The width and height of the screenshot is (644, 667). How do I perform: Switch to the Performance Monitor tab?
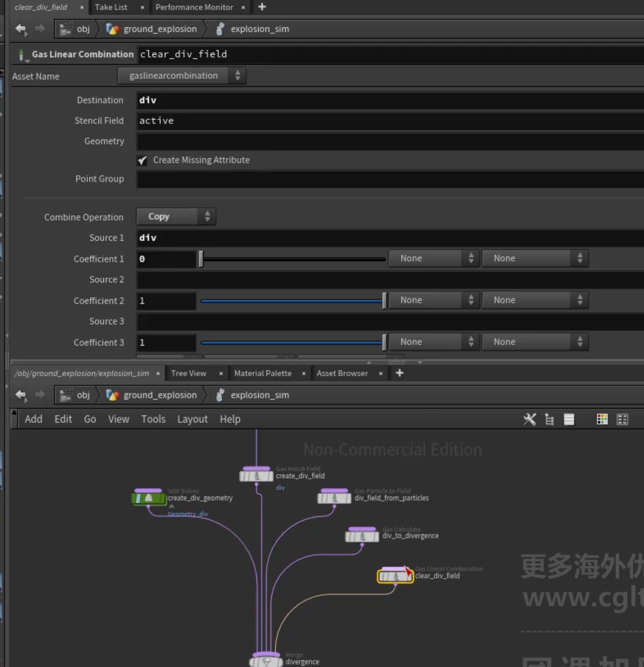point(194,7)
